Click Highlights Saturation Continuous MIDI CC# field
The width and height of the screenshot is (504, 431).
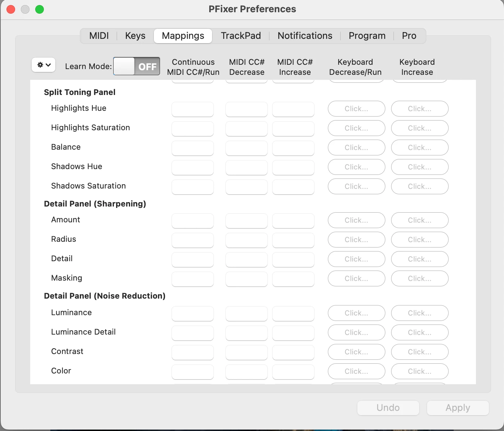pyautogui.click(x=193, y=129)
